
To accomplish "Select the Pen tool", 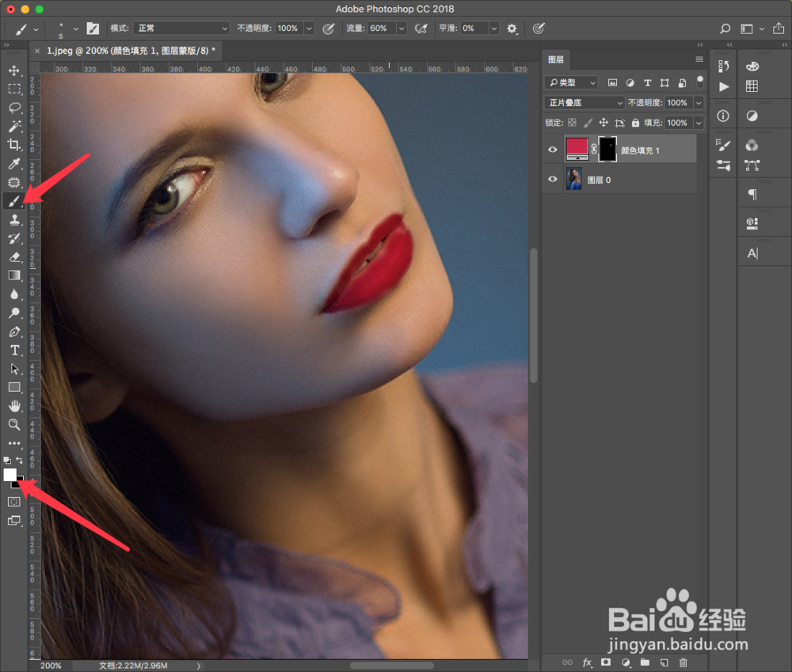I will (x=14, y=332).
